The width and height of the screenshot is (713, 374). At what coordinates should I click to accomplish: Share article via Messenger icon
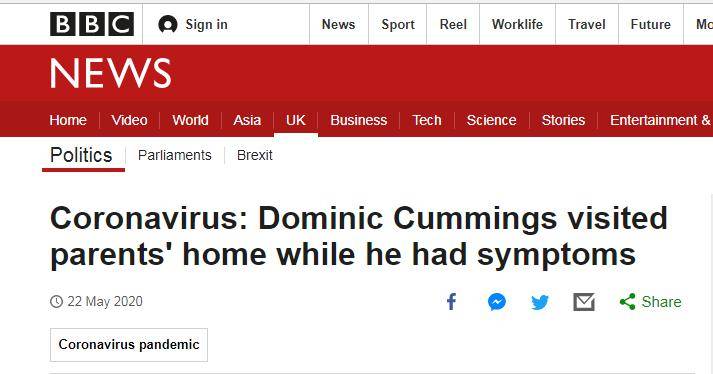pos(497,302)
